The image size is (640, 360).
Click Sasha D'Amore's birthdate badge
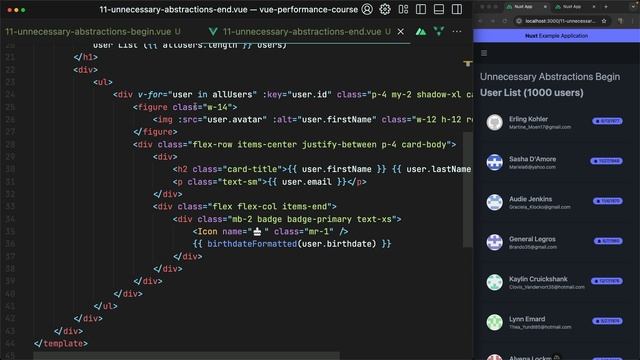click(x=607, y=161)
